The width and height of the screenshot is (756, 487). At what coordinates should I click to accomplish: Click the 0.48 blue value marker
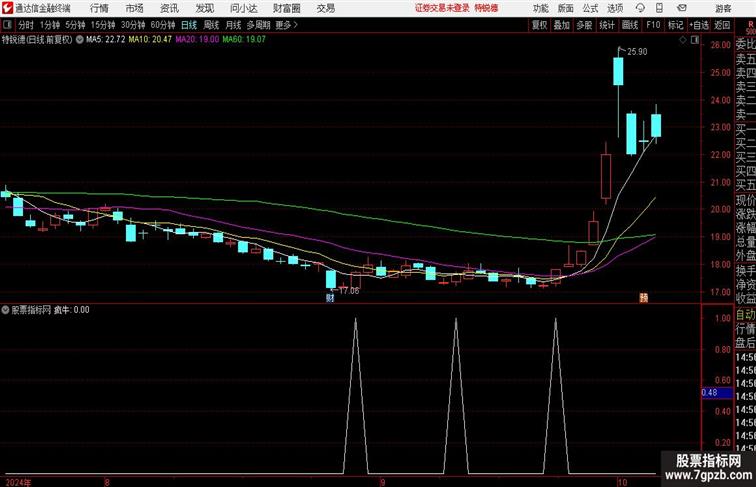coord(717,392)
